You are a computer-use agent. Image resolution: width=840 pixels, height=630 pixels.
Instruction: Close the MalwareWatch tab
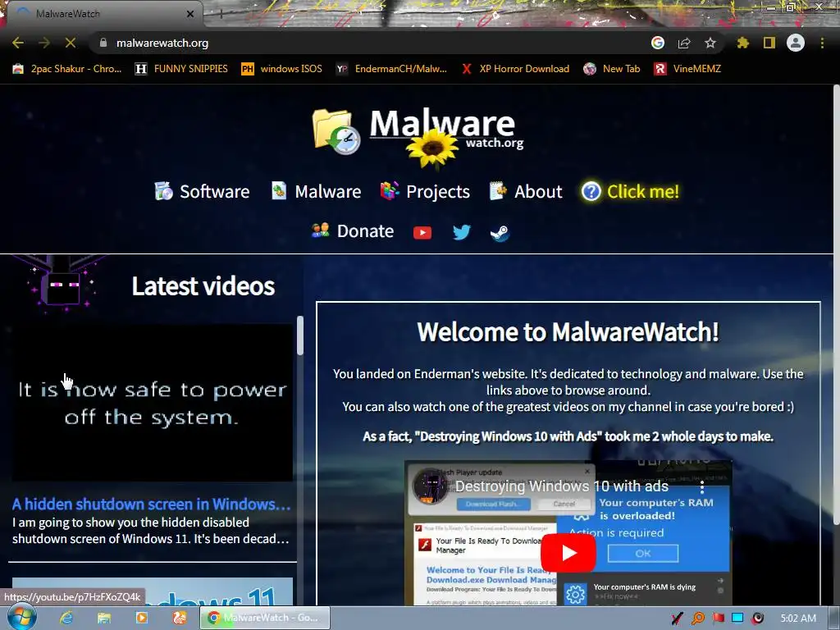pos(190,14)
